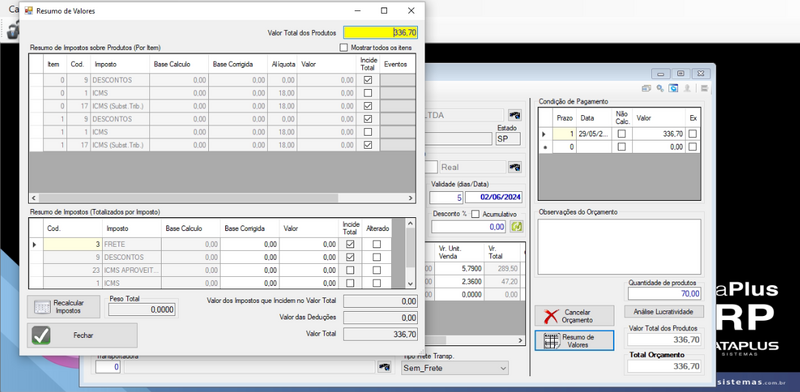The height and width of the screenshot is (392, 800).
Task: Toggle Incide Total for FRETE row
Action: coord(350,244)
